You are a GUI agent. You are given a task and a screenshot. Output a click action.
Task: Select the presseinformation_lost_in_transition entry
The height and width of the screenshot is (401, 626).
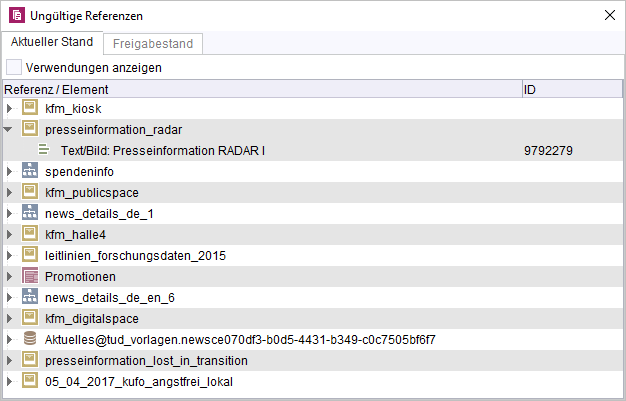pos(146,361)
